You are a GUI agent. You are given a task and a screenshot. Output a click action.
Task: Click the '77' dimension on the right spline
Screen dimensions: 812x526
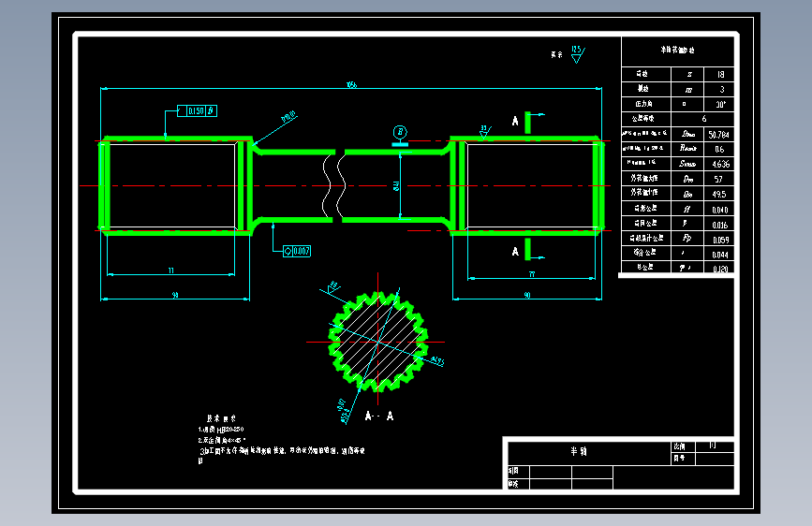[532, 274]
